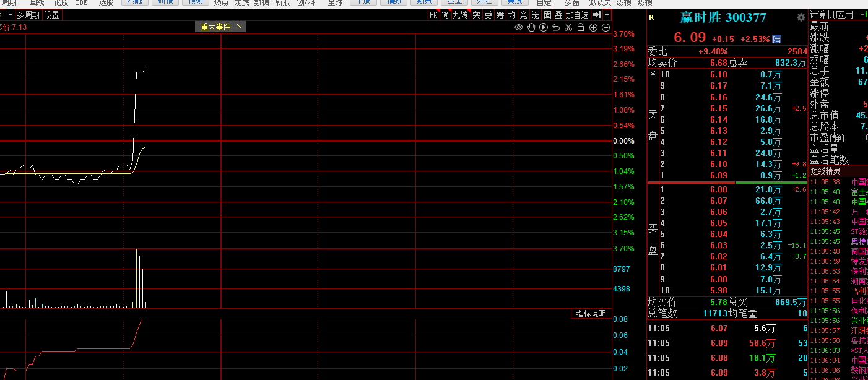Toggle the 筹 chip distribution button

coord(500,15)
